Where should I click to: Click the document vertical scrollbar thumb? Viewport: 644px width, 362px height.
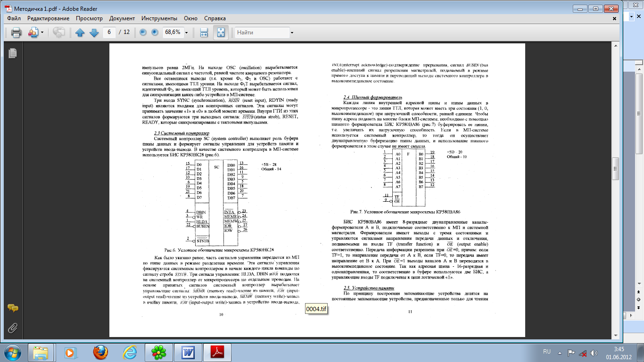[616, 168]
